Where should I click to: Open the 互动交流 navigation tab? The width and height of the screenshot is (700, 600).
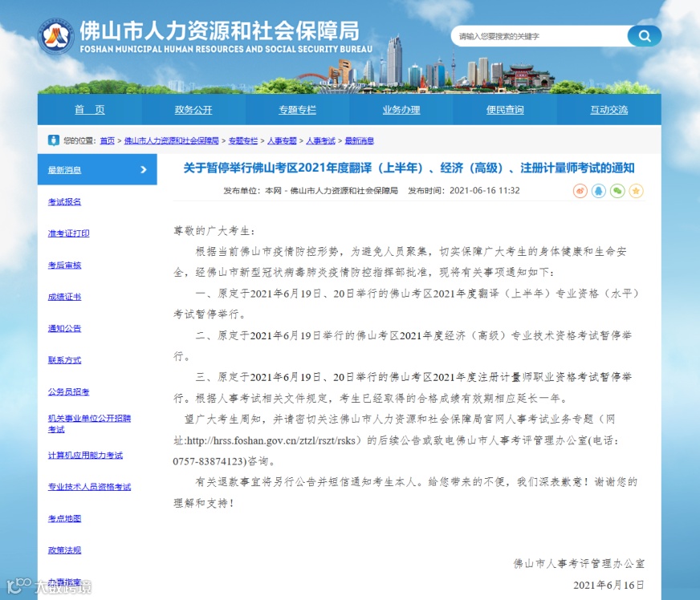pos(609,110)
